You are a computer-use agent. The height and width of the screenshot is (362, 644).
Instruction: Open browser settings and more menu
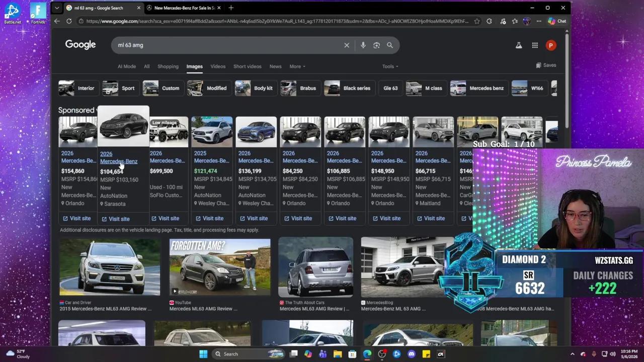539,21
